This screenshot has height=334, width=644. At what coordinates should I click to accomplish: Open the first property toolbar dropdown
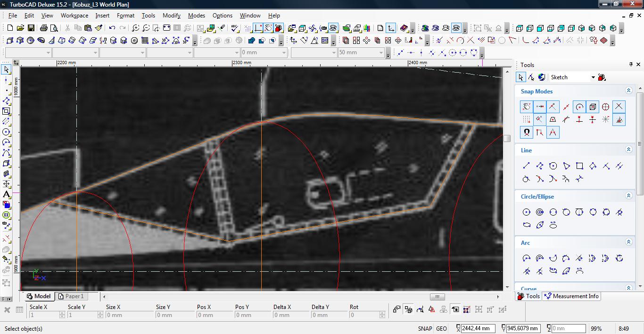(48, 52)
